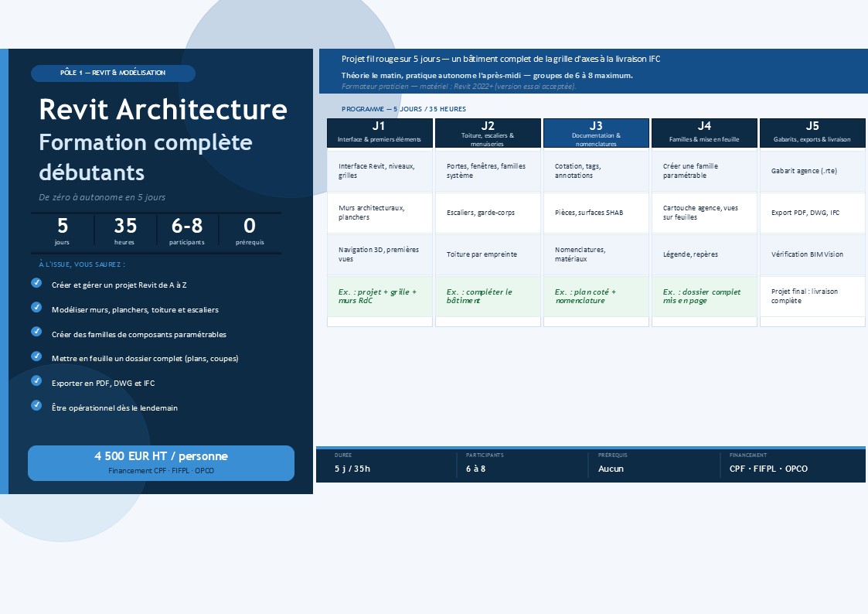The width and height of the screenshot is (868, 614).
Task: Click the cell 'Gabarit agence (.rte)'
Action: click(812, 171)
